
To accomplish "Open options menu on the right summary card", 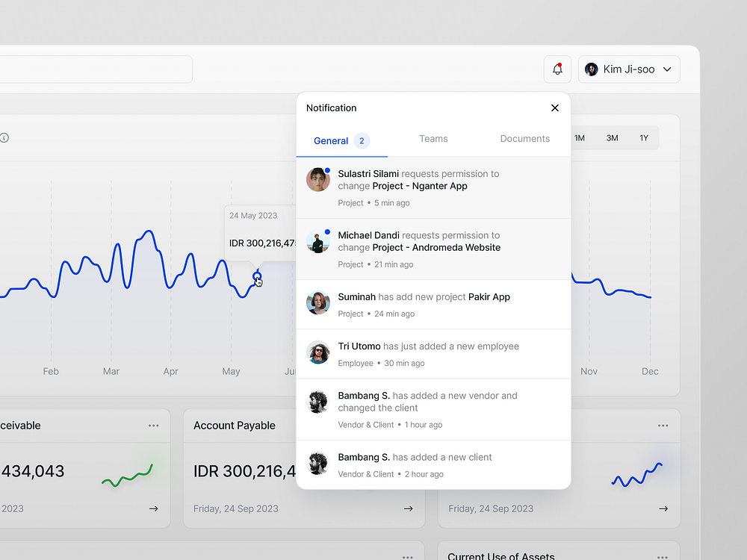I will pyautogui.click(x=663, y=425).
